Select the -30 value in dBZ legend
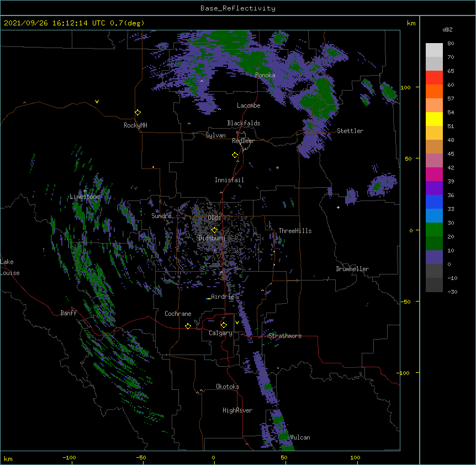 452,292
